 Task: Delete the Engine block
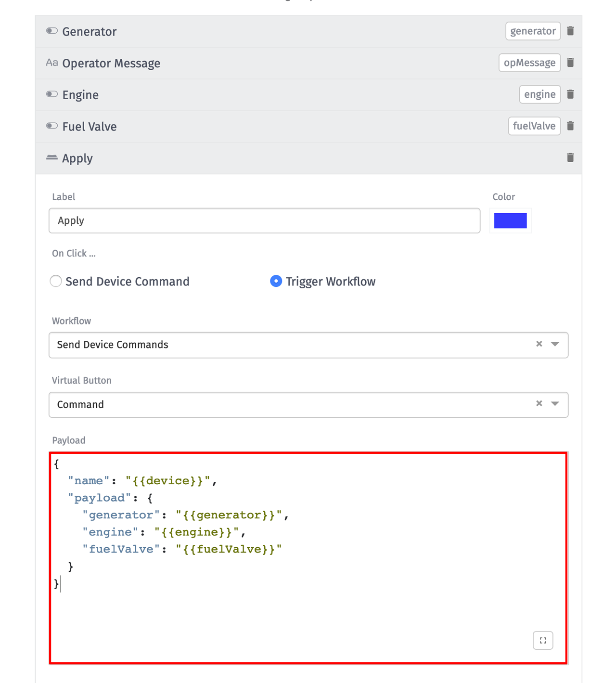tap(570, 94)
